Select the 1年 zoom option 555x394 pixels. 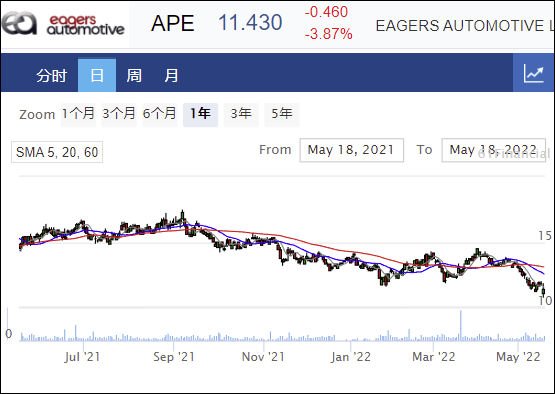pos(200,114)
